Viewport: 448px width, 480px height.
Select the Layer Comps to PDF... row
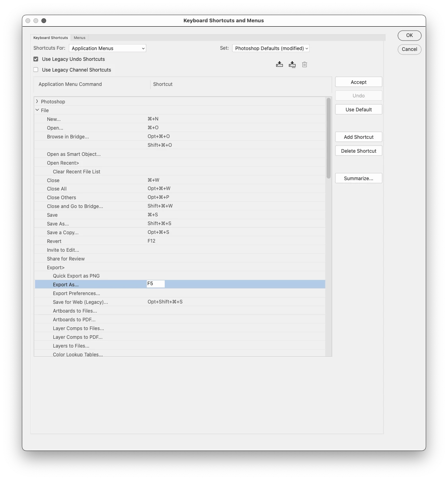tap(180, 337)
